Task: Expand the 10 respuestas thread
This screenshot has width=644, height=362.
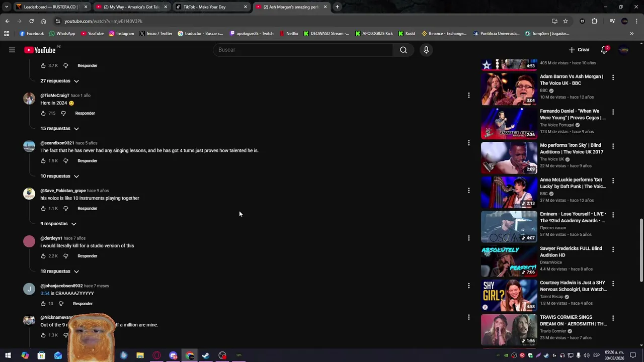Action: point(59,176)
